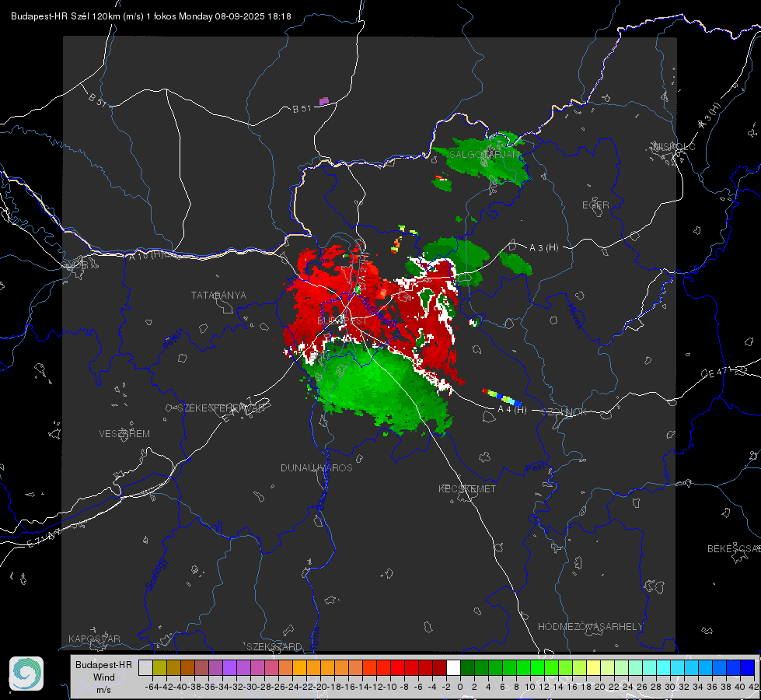Image resolution: width=761 pixels, height=700 pixels.
Task: Click the TATABÁNYA city label
Action: pos(218,296)
